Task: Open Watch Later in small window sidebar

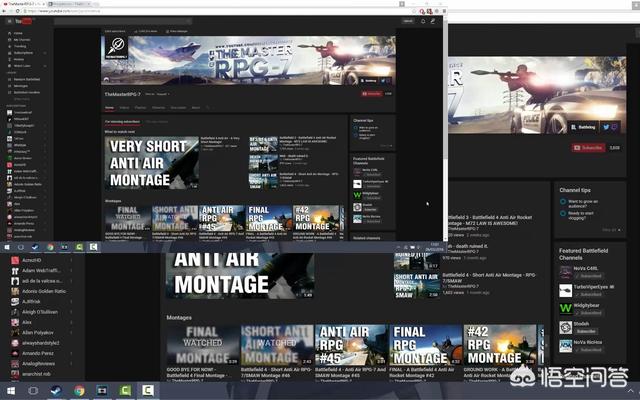Action: (22, 66)
